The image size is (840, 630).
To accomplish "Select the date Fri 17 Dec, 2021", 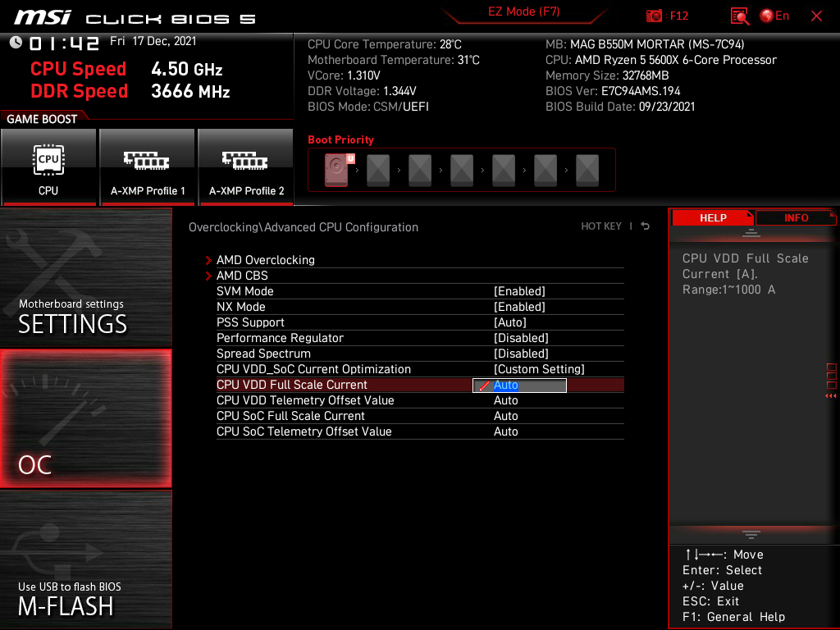I will click(x=153, y=41).
